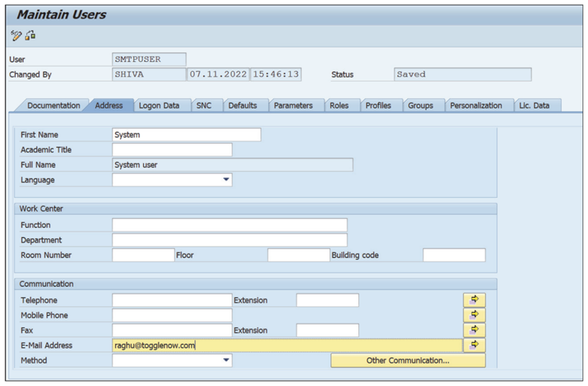
Task: Open additional telephone details with the arrow icon
Action: [474, 300]
